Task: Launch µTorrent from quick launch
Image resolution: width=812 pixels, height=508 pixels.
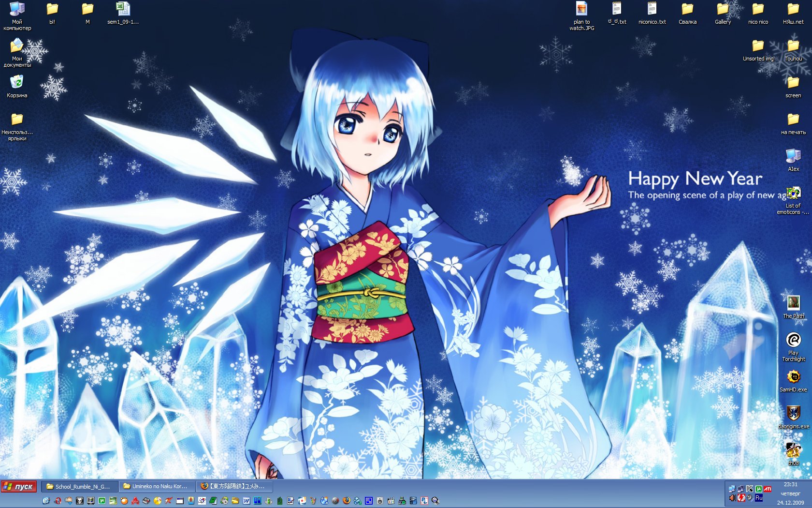Action: coord(102,501)
